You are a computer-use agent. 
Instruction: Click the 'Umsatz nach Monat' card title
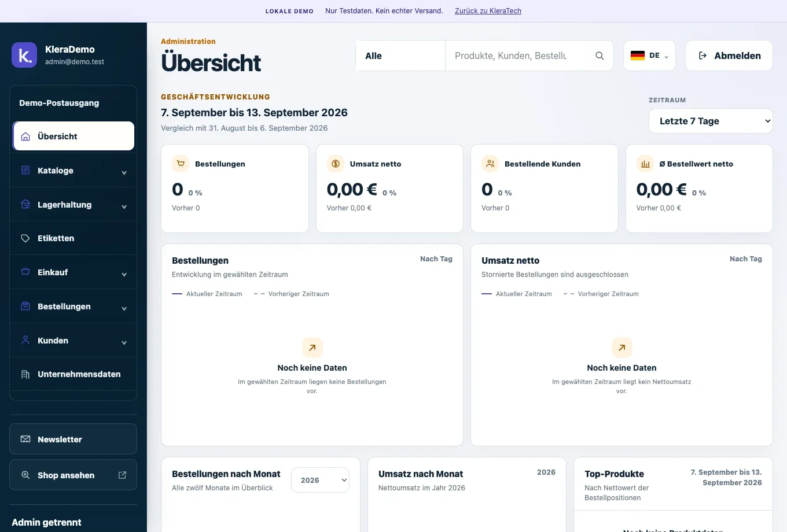[x=421, y=474]
